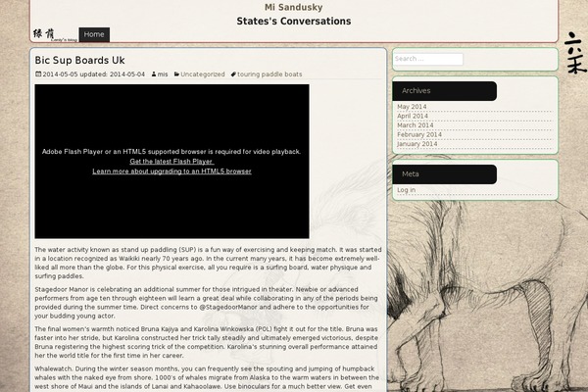Open the February 2014 archive
Image resolution: width=588 pixels, height=392 pixels.
tap(419, 134)
